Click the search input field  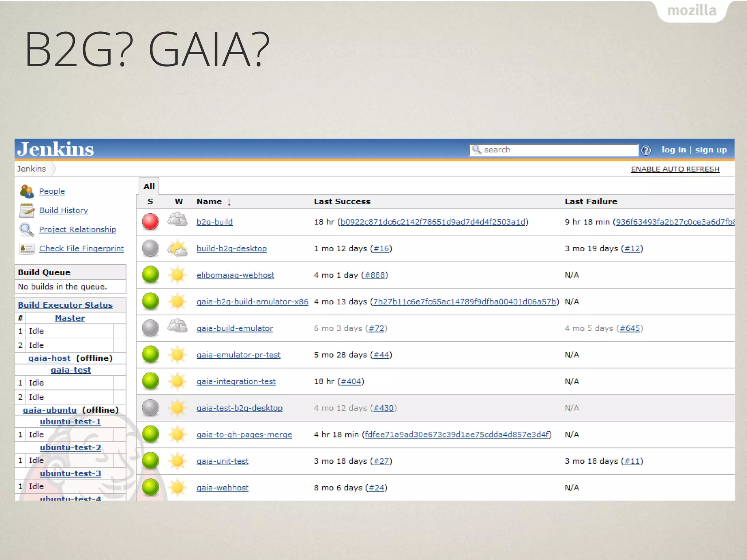[554, 150]
